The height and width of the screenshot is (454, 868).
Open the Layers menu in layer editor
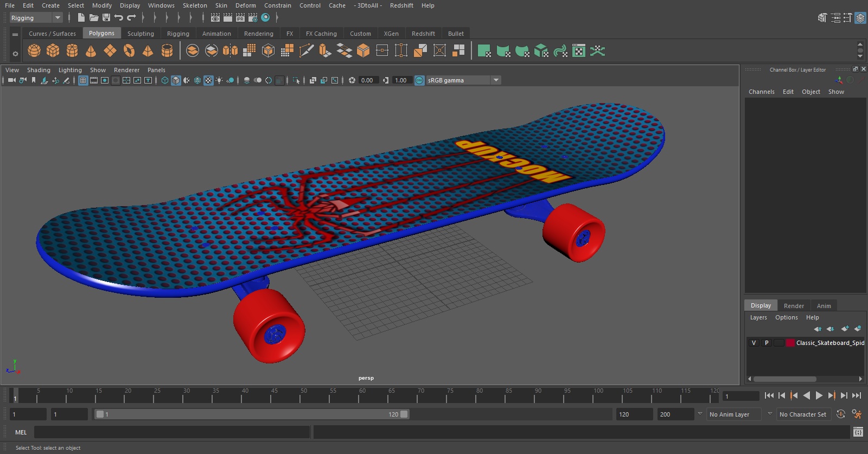coord(758,318)
